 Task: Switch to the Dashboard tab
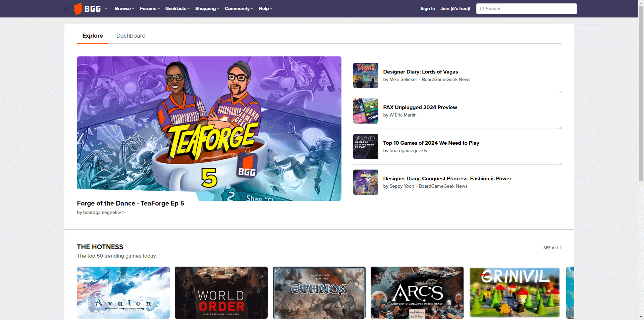pyautogui.click(x=131, y=36)
